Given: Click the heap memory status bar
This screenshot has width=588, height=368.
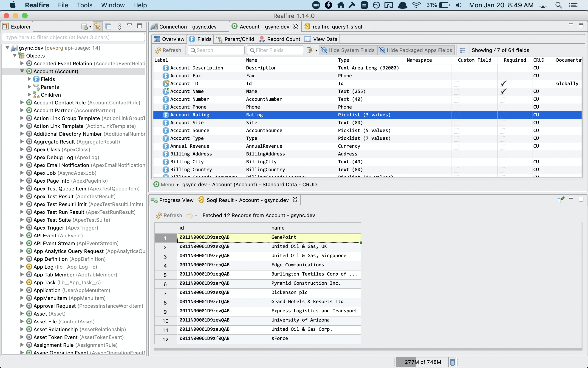Looking at the screenshot, I should point(423,362).
